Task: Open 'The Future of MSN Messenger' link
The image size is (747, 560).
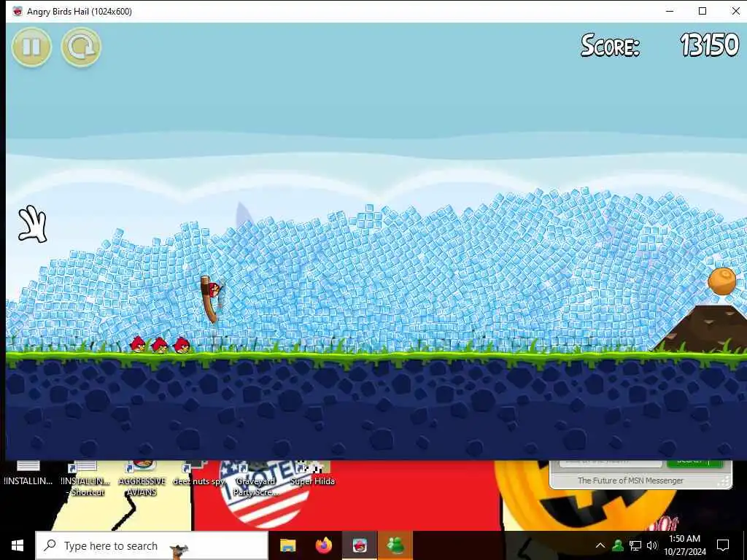Action: pyautogui.click(x=630, y=481)
